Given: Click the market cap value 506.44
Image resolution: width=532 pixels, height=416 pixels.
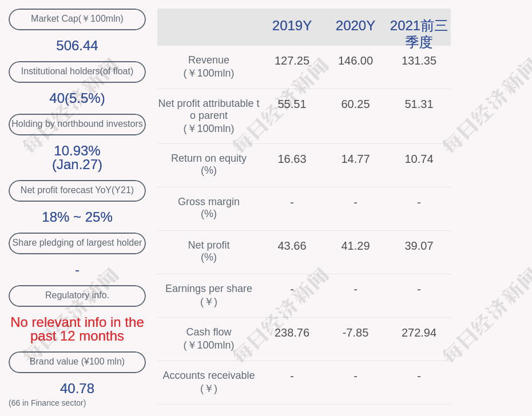Looking at the screenshot, I should coord(77,46).
